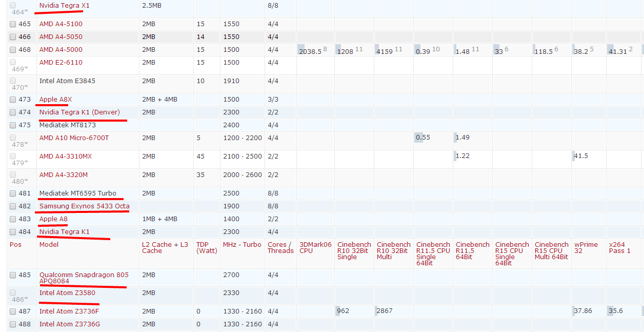Check the box above position 479*
The height and width of the screenshot is (332, 644).
point(13,156)
